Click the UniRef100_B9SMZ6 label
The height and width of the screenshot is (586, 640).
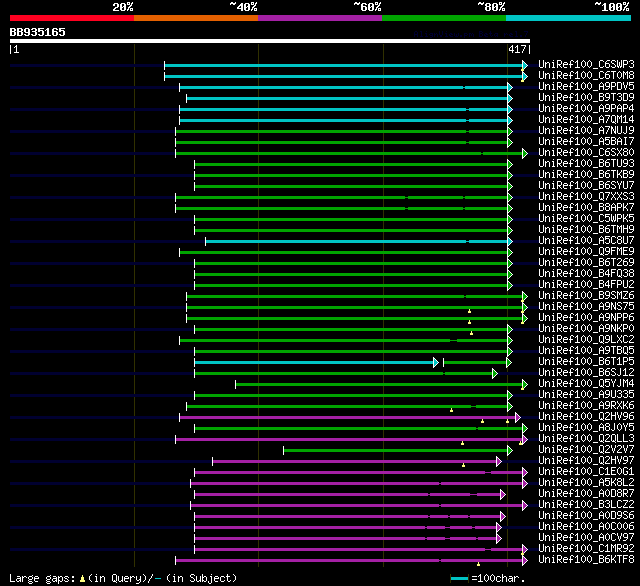point(586,296)
